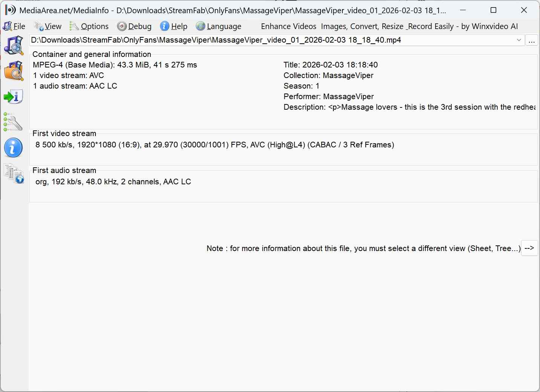Click inside the file path combo box
The width and height of the screenshot is (540, 392).
[x=264, y=40]
